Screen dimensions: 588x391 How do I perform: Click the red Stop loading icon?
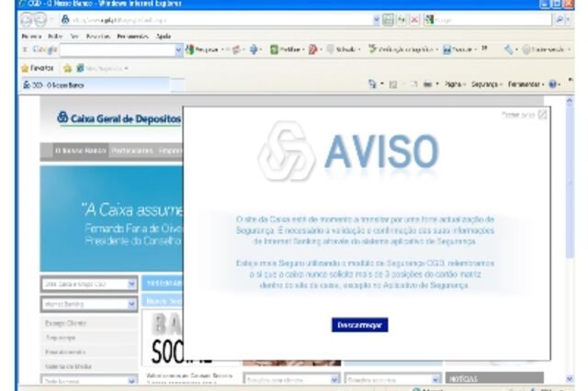[x=414, y=19]
